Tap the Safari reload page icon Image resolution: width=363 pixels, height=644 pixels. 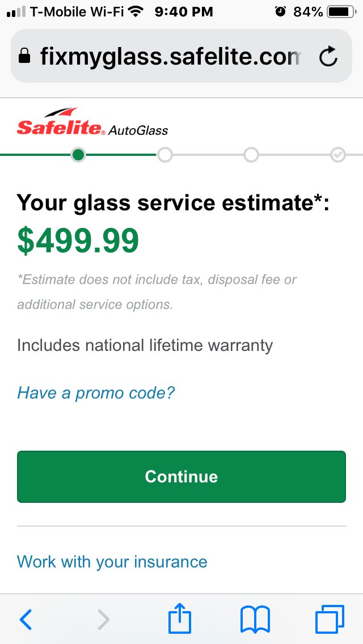[x=328, y=56]
